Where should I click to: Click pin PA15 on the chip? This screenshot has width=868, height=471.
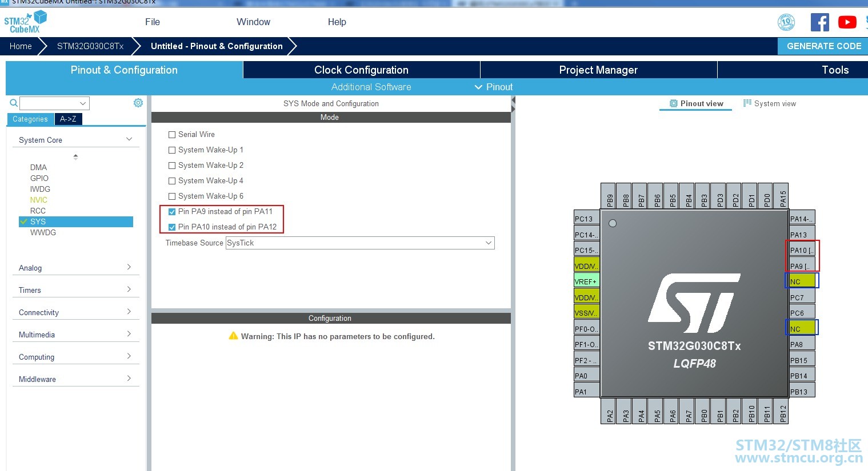coord(782,196)
